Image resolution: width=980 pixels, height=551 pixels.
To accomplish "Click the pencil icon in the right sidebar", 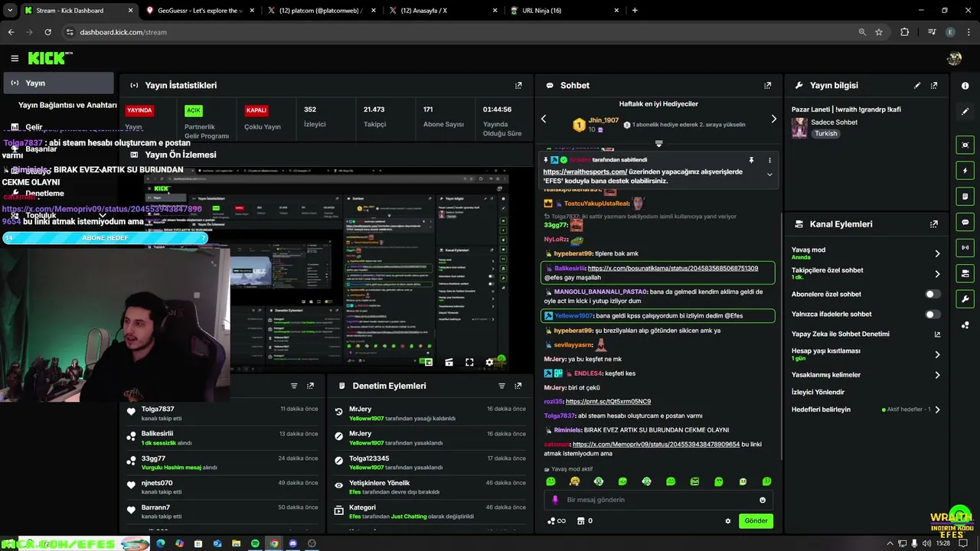I will click(x=965, y=112).
